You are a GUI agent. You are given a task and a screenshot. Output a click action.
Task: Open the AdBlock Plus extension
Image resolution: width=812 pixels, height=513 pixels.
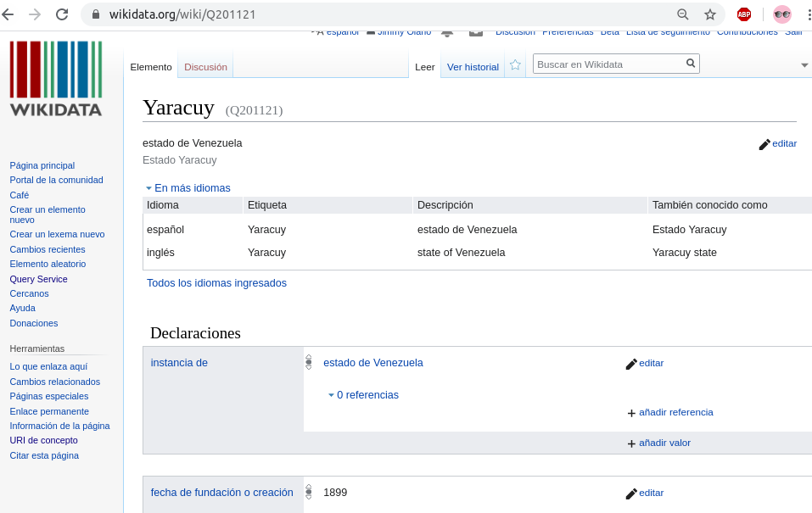[743, 14]
